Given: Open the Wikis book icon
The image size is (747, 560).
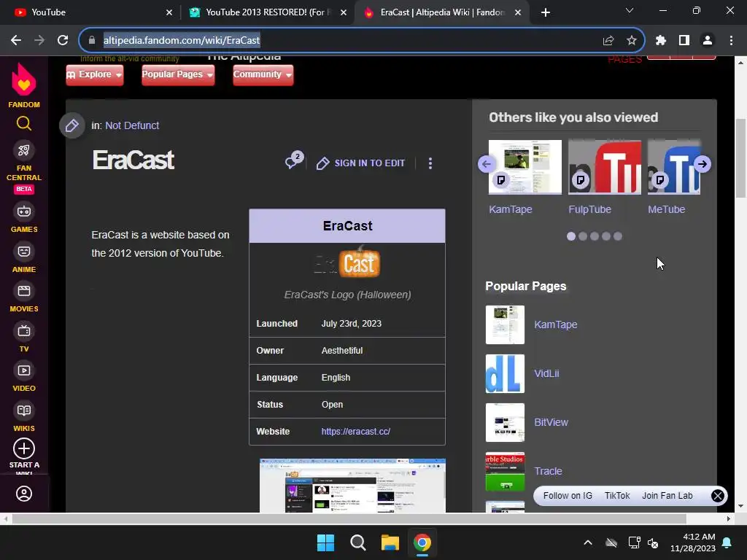Looking at the screenshot, I should 24,410.
